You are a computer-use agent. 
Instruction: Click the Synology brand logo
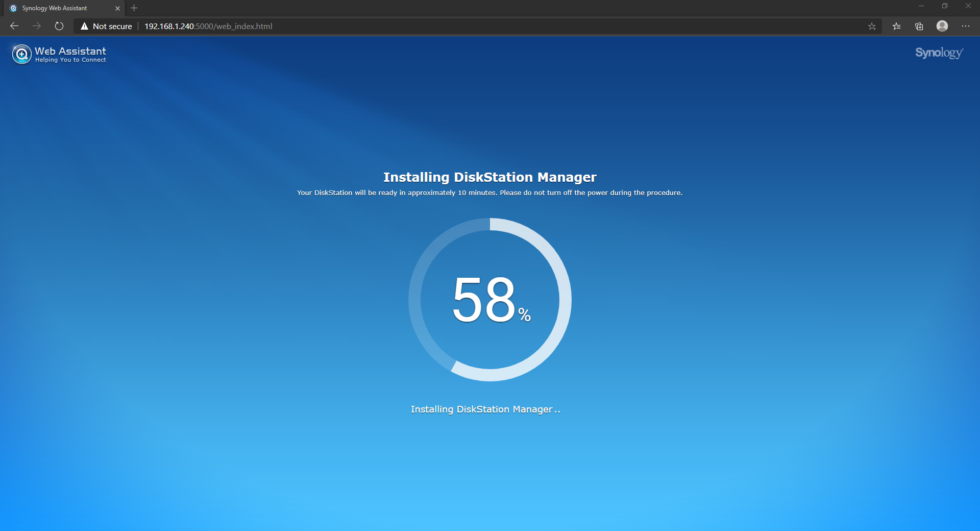pos(939,53)
